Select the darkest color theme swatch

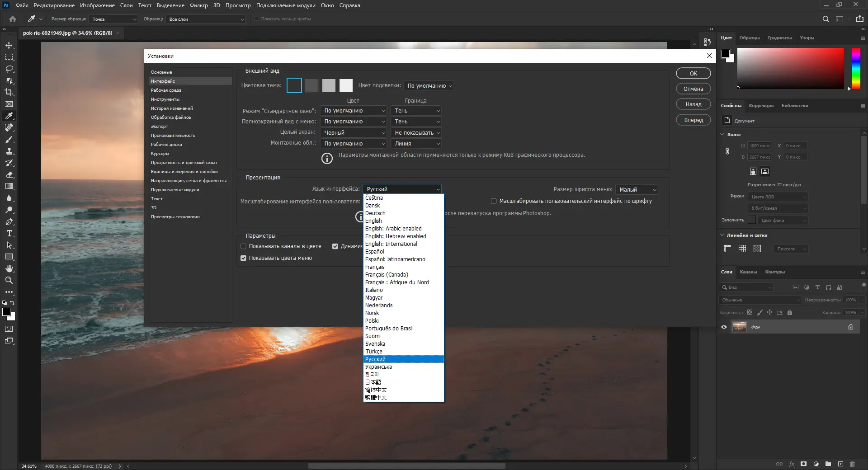[294, 85]
